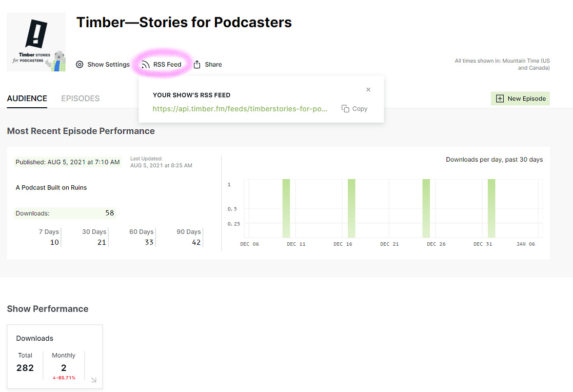
Task: Copy the RSS feed URL
Action: click(354, 109)
